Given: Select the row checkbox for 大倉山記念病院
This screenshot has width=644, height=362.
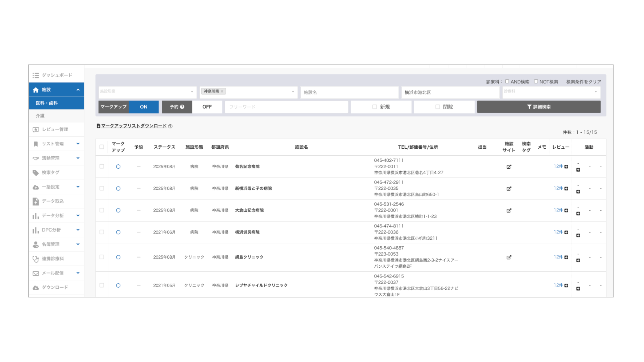Looking at the screenshot, I should pos(102,210).
